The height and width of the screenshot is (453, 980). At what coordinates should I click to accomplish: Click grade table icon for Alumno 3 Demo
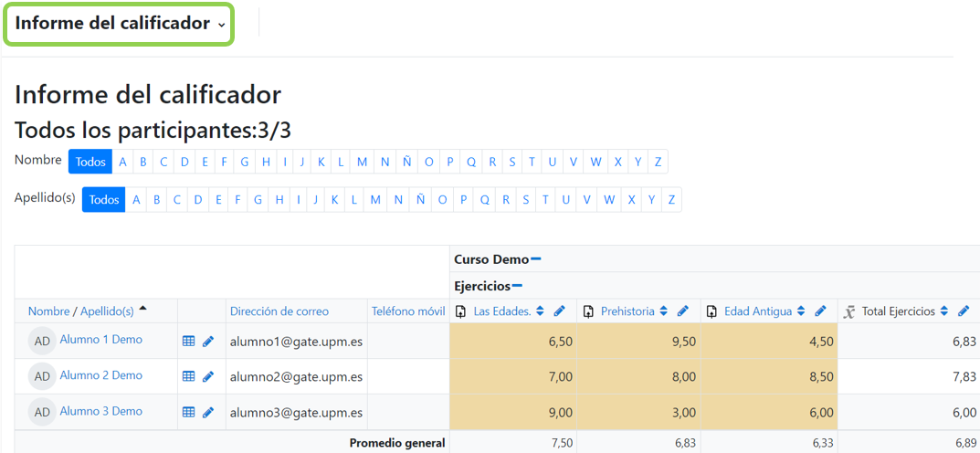click(x=189, y=412)
